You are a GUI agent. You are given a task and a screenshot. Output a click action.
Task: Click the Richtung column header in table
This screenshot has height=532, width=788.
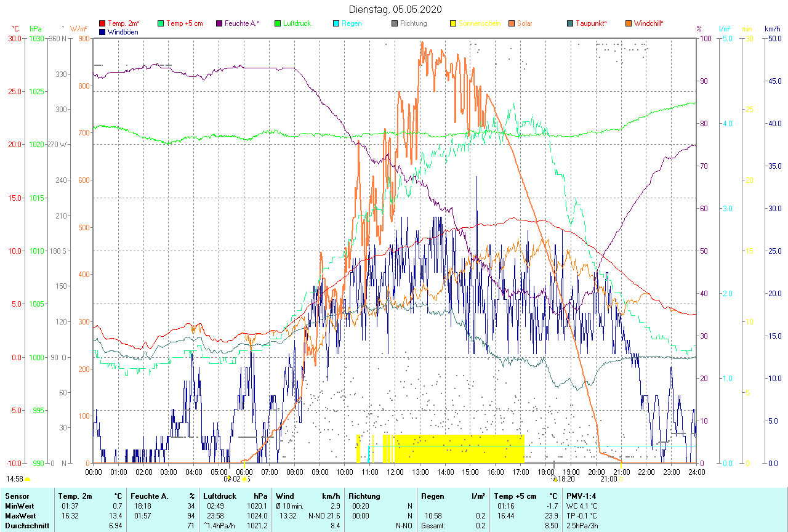[x=364, y=496]
